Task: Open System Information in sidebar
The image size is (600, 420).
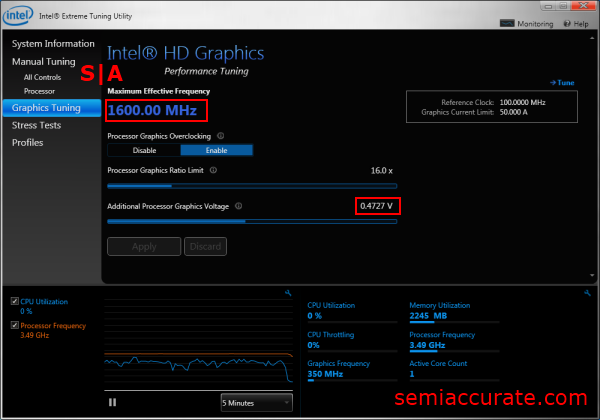Action: (53, 44)
